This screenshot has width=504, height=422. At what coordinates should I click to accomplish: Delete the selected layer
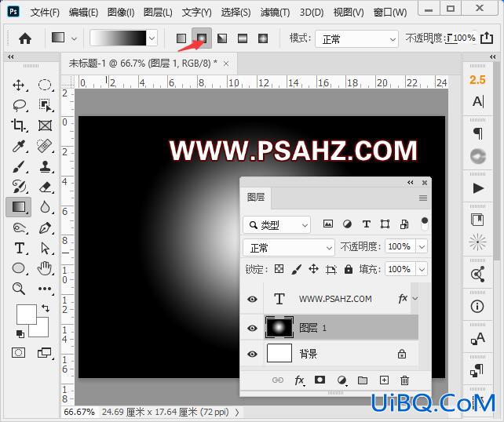[x=404, y=380]
